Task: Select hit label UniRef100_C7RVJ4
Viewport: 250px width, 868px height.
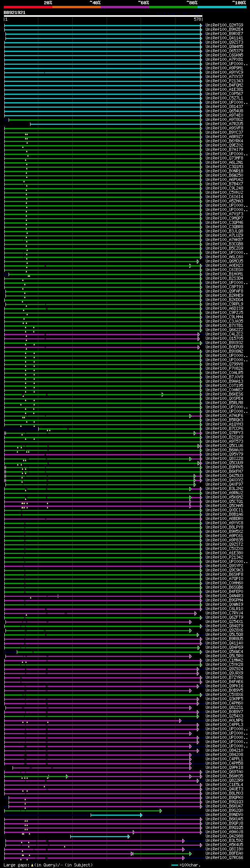Action: tap(224, 613)
